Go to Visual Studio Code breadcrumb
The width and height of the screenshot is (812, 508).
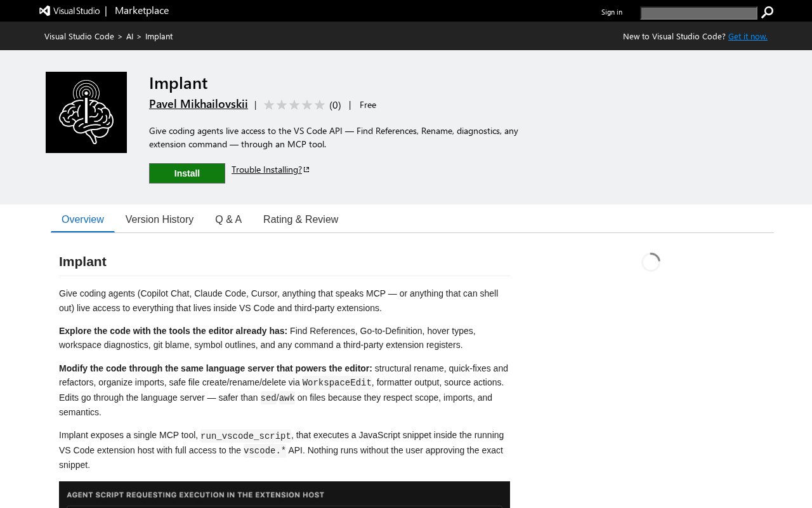79,36
